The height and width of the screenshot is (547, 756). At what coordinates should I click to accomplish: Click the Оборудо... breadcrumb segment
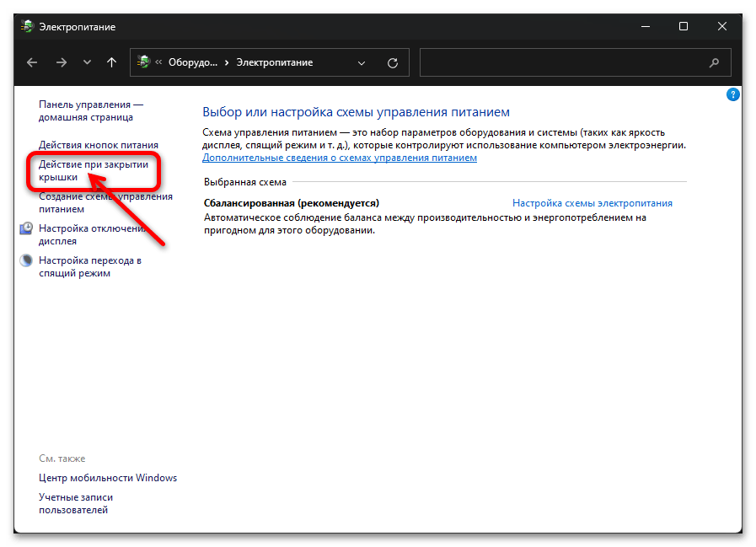pos(193,62)
